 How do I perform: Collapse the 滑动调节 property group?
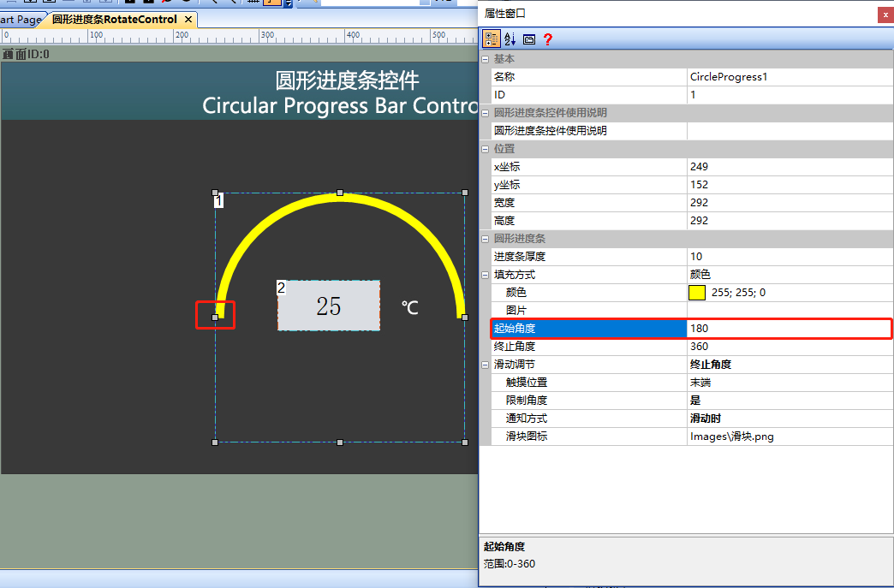pyautogui.click(x=486, y=365)
